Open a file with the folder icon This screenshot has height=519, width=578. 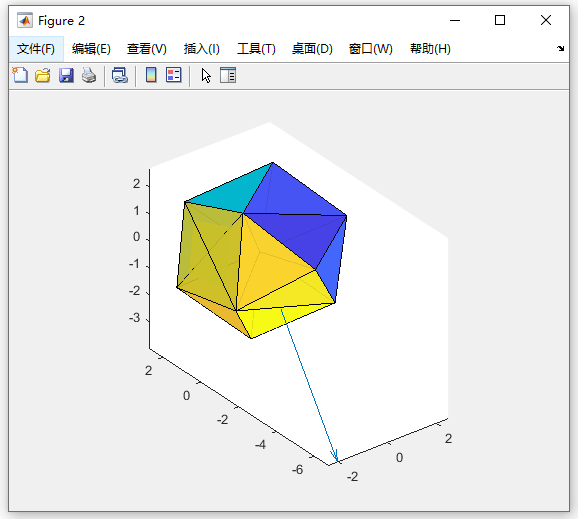43,75
